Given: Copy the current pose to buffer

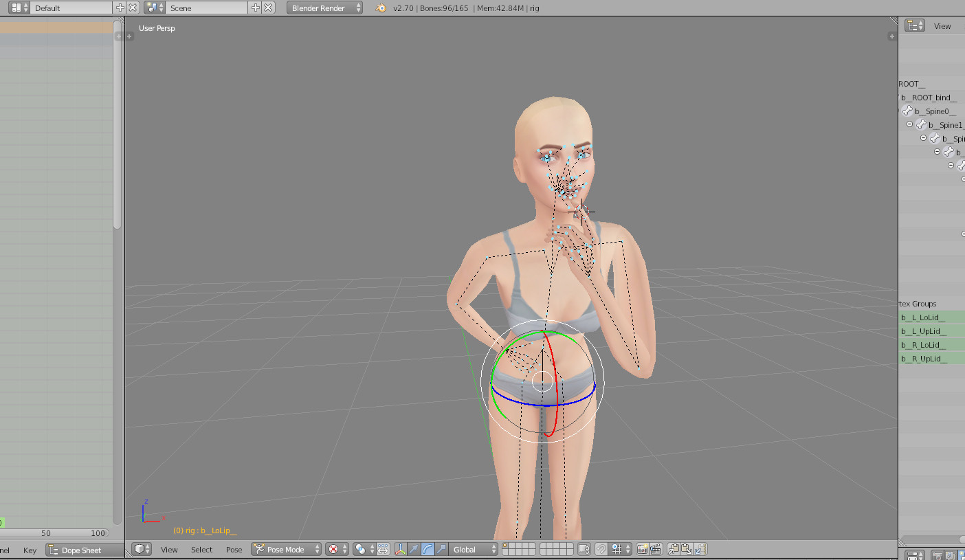Looking at the screenshot, I should [x=674, y=549].
